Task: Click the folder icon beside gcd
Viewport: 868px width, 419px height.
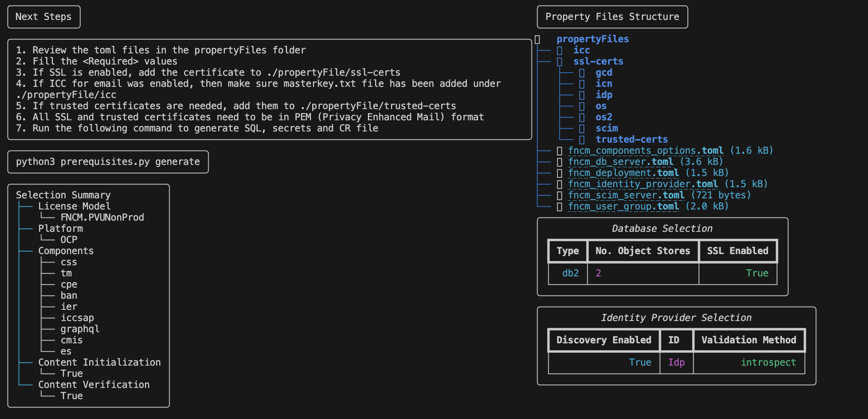Action: [582, 73]
